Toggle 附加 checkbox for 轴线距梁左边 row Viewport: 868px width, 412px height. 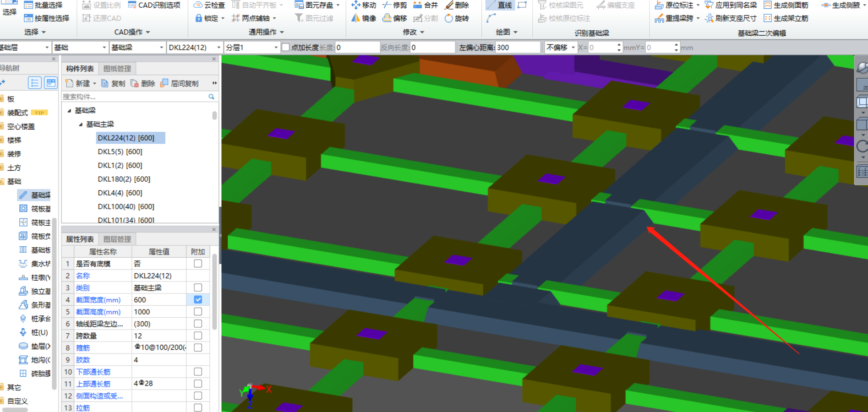(198, 323)
